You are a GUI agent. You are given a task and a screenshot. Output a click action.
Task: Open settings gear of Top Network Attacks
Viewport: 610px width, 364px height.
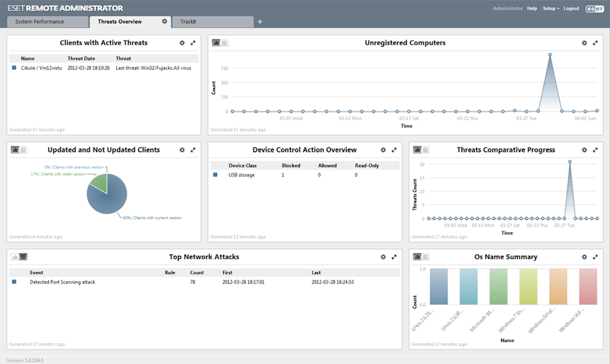point(383,256)
